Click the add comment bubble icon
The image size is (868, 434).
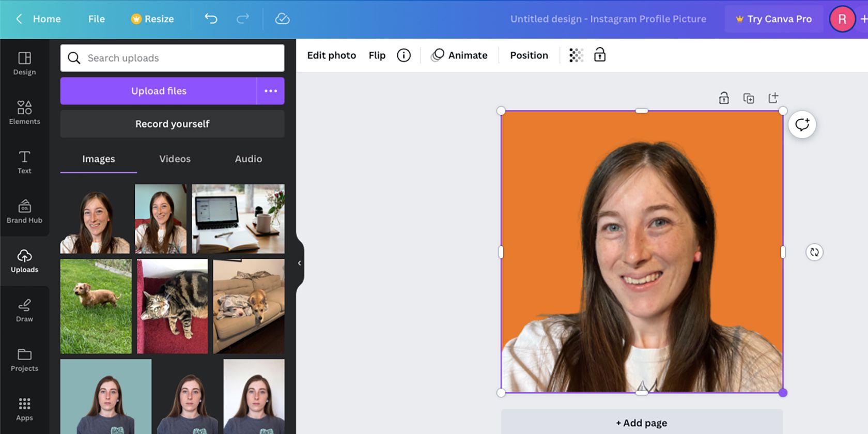[x=802, y=125]
